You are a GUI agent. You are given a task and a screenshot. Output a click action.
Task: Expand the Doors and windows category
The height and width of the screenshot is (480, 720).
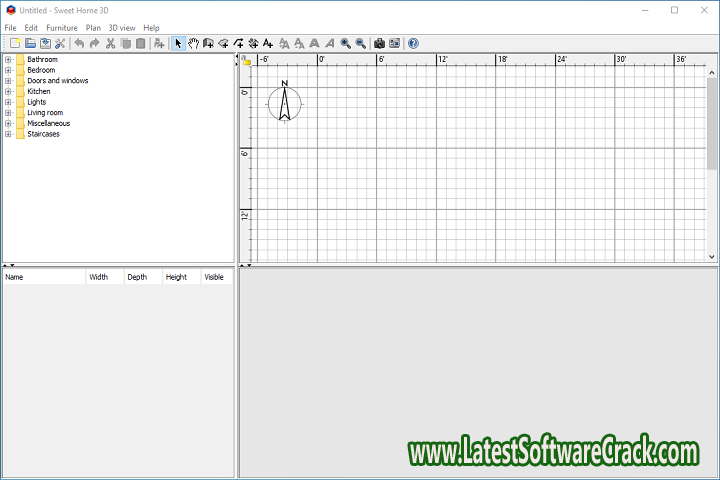[x=8, y=80]
